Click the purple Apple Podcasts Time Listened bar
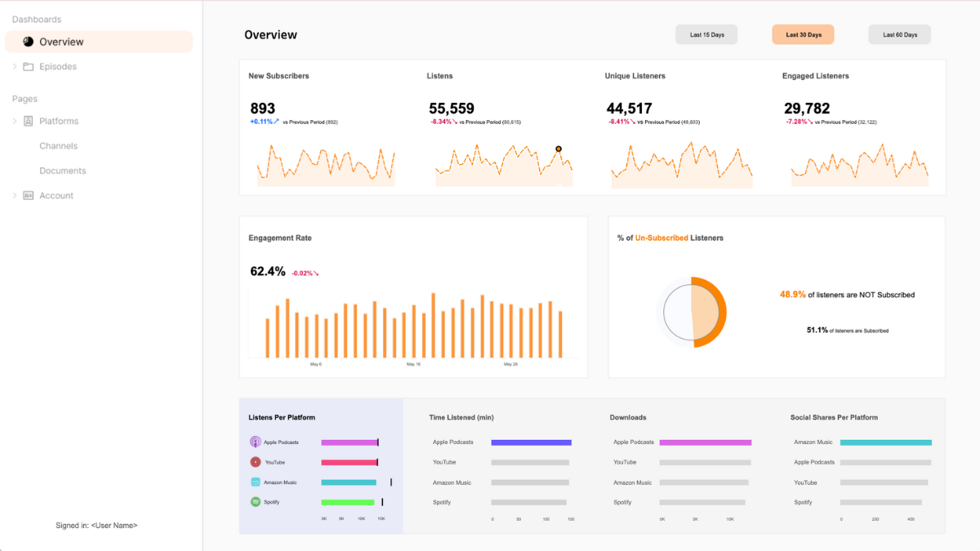 pyautogui.click(x=531, y=442)
